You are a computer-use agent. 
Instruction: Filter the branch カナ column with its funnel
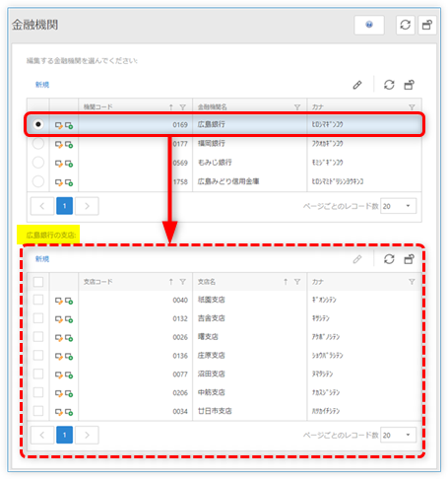(x=412, y=282)
